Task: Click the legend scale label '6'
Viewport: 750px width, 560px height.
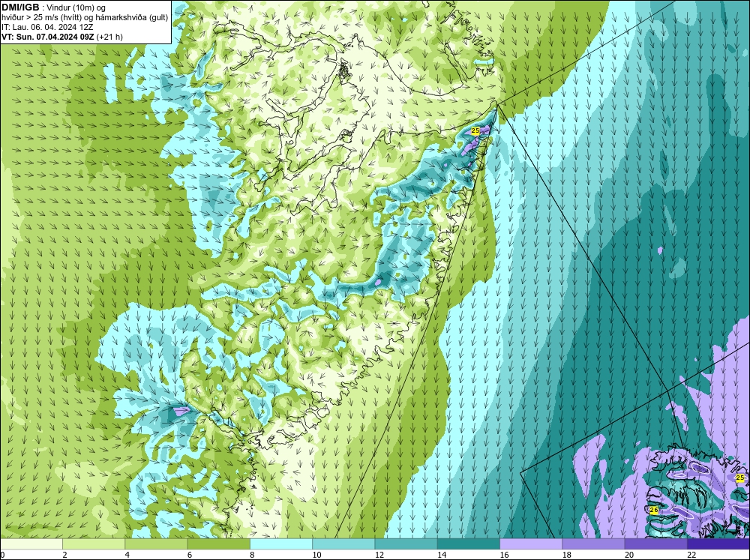Action: (190, 555)
